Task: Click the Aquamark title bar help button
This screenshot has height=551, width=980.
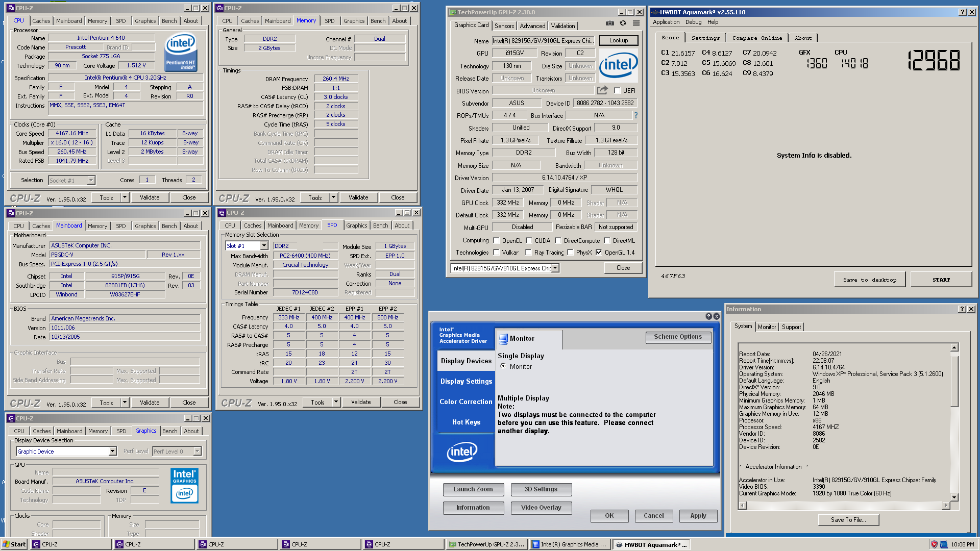Action: 963,12
